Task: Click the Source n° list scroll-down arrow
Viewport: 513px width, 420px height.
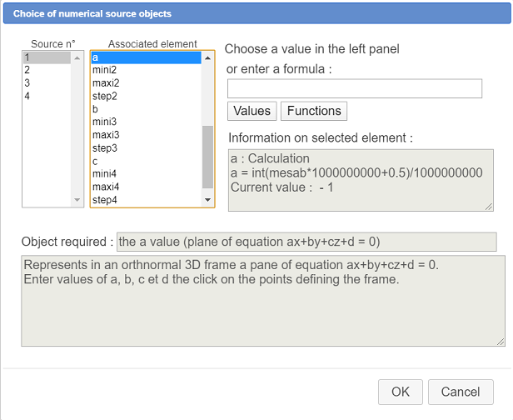Action: point(77,200)
